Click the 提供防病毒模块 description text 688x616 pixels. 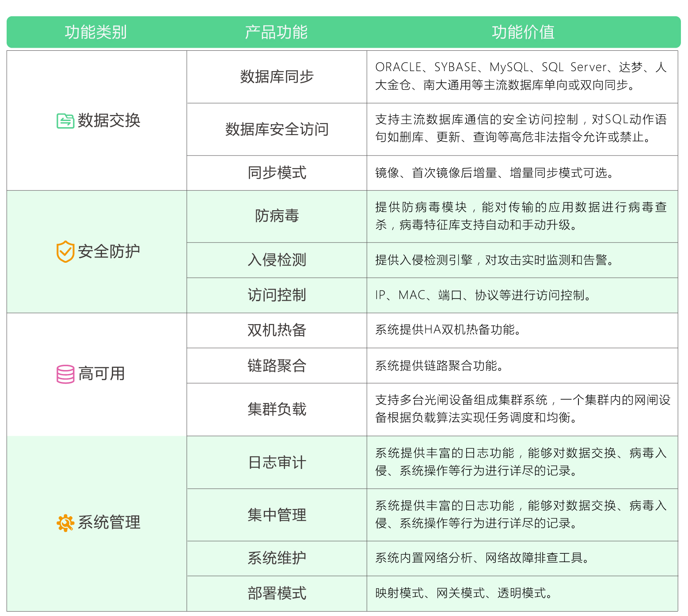[521, 216]
